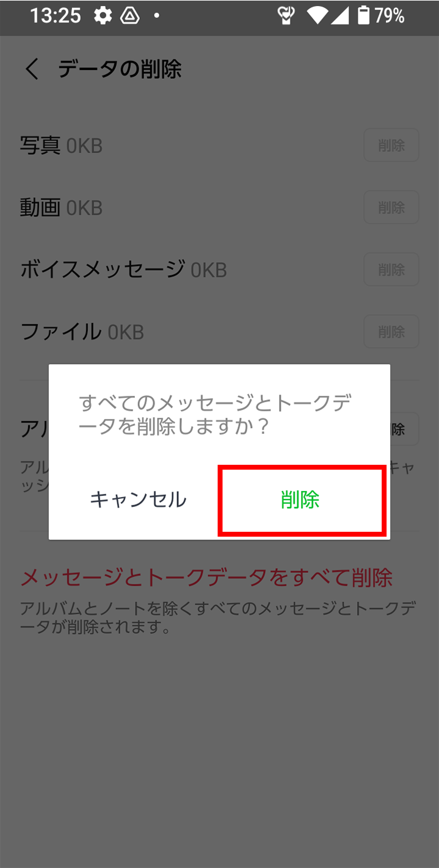Tap the データの削除 page title
Screen dimensions: 439x868
tap(120, 69)
